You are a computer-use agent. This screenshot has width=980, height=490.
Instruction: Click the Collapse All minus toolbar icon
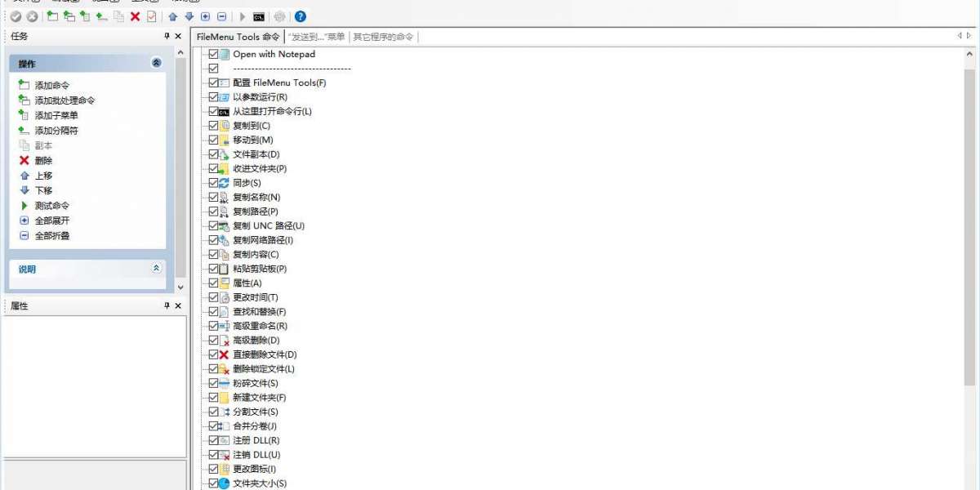(222, 16)
